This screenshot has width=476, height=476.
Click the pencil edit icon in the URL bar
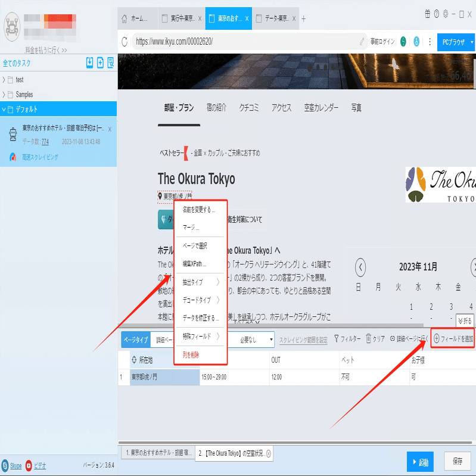362,42
